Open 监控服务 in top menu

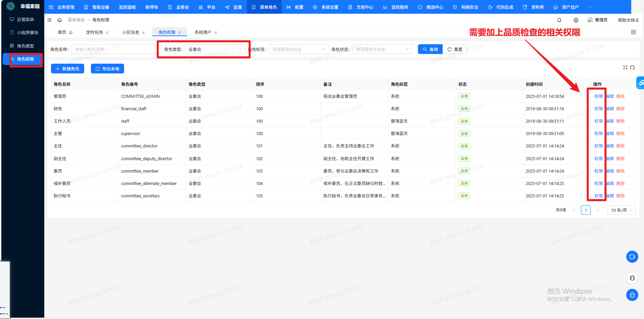[x=396, y=7]
